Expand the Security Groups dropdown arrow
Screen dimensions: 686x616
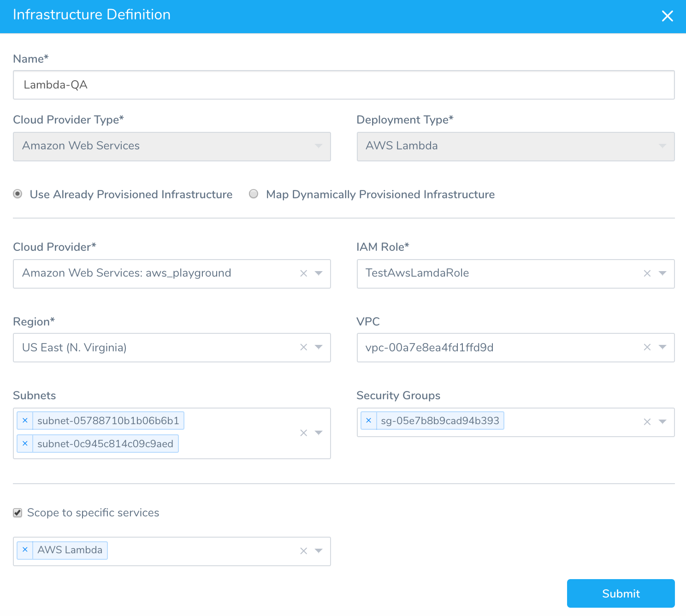[x=662, y=422]
